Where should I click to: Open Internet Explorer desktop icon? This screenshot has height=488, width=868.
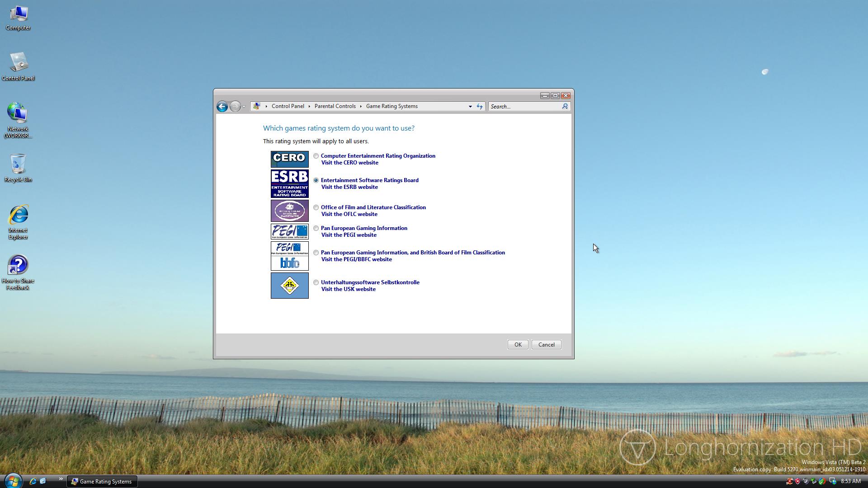(18, 216)
